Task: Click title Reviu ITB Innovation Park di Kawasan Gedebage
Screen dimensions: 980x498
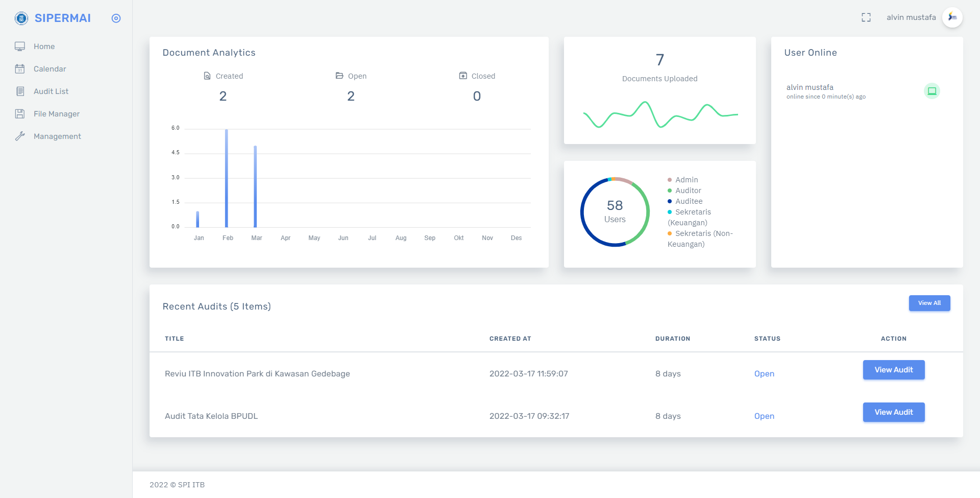Action: coord(257,374)
